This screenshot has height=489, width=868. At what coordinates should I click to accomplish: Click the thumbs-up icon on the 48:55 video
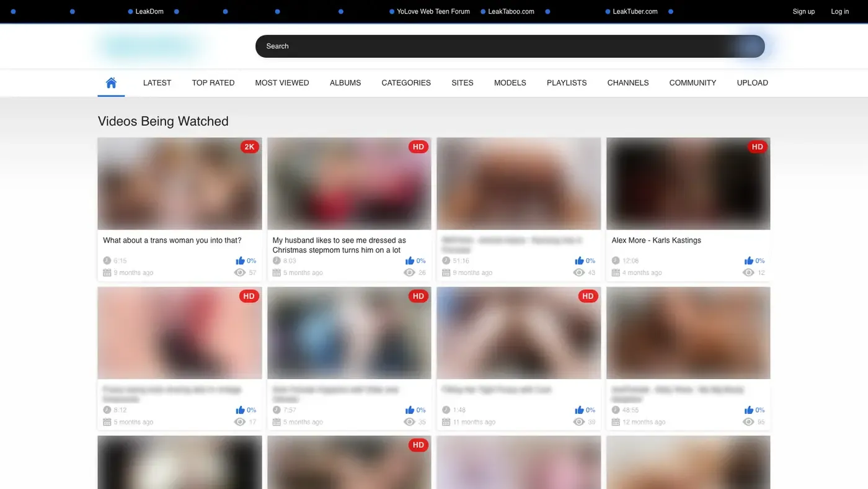tap(749, 410)
